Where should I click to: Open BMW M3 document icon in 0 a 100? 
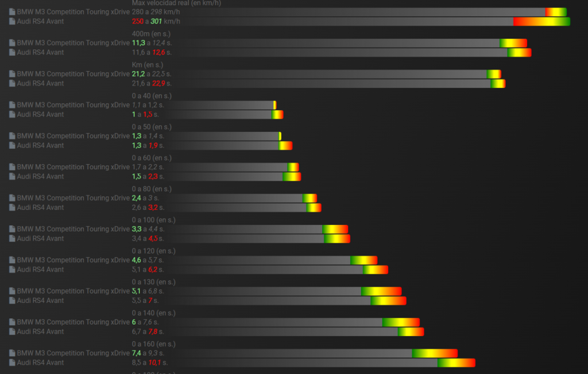pyautogui.click(x=12, y=229)
